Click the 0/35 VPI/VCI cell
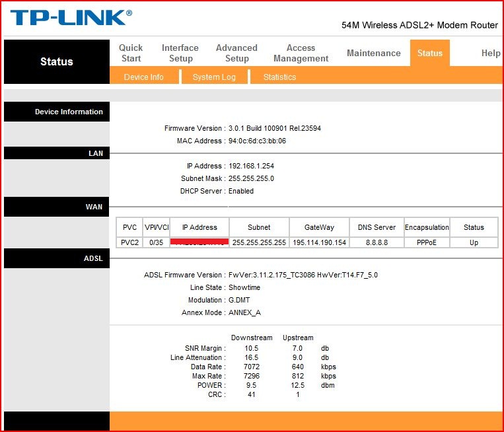Viewport: 504px width, 432px height. pos(156,242)
